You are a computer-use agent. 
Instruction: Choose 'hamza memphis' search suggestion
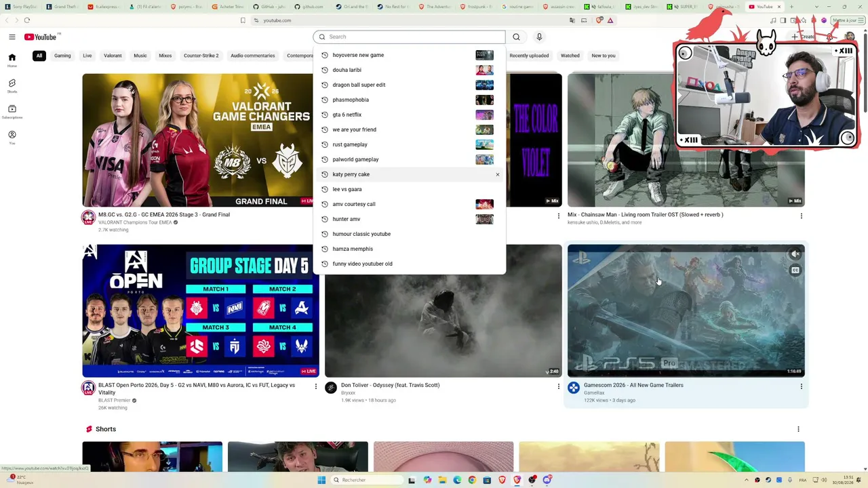(x=410, y=249)
